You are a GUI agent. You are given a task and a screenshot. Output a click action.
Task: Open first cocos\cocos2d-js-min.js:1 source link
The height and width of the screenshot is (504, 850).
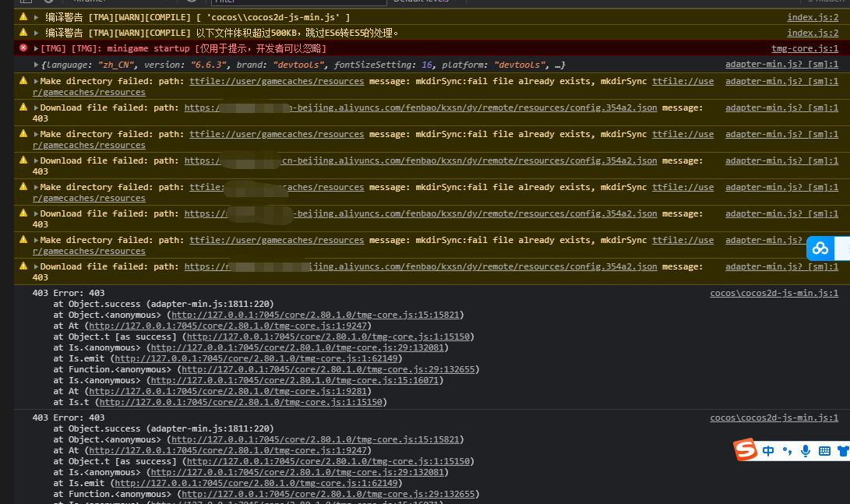tap(774, 293)
